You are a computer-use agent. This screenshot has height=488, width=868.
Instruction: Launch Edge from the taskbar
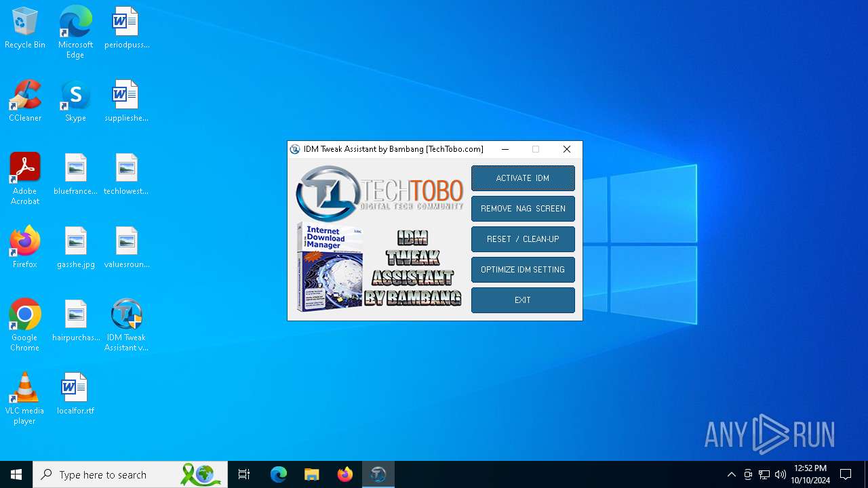tap(279, 474)
